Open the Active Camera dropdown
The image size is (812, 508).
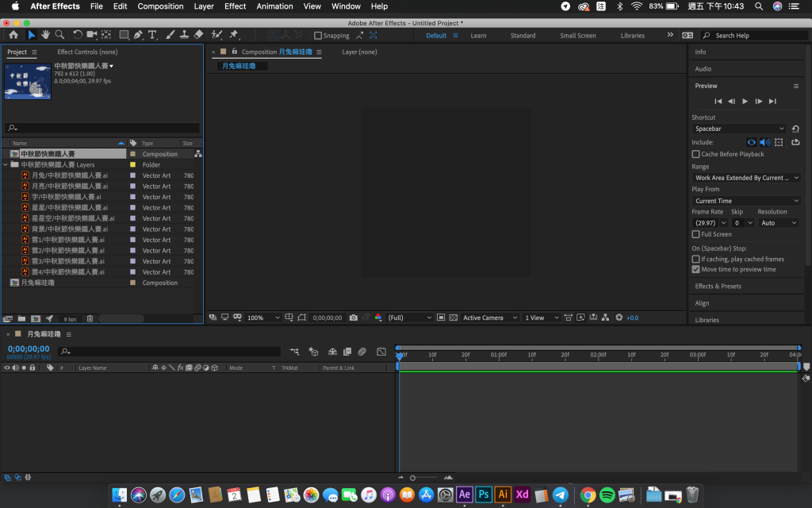(489, 317)
